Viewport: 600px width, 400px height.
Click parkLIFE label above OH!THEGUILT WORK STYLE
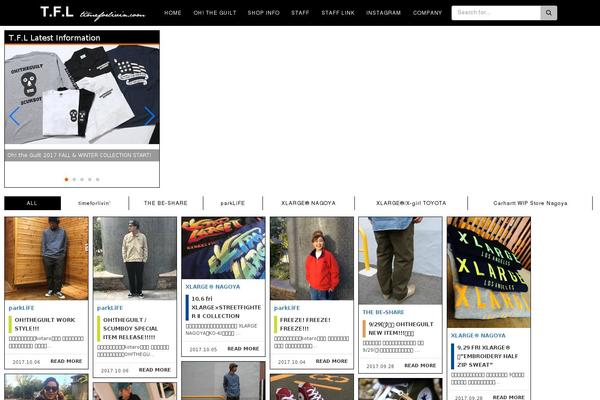[21, 308]
